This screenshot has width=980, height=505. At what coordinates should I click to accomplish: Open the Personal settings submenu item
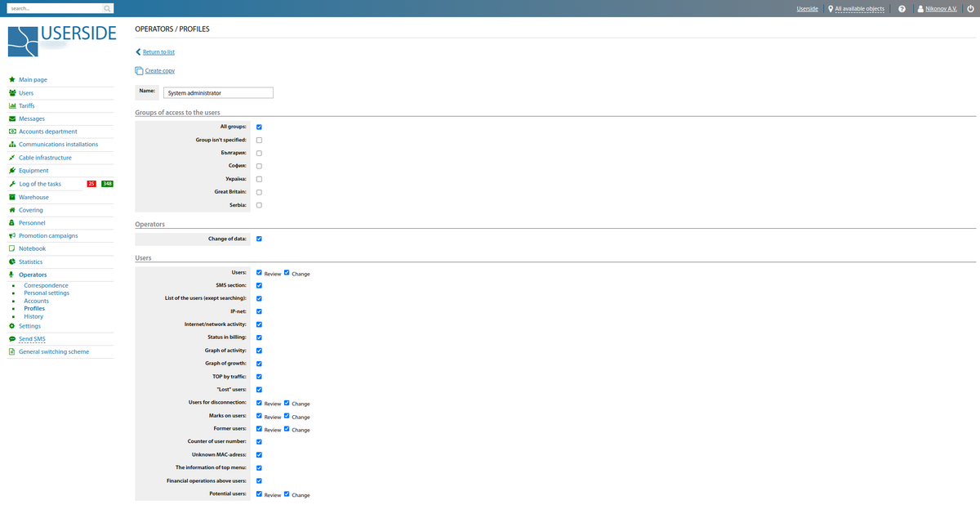coord(46,293)
